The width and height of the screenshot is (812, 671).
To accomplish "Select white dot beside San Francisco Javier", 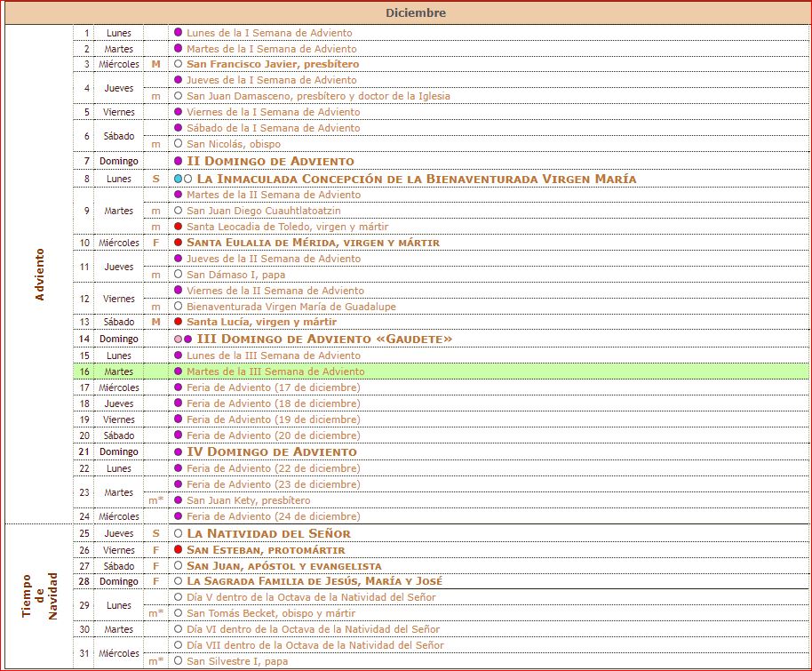I will point(179,65).
